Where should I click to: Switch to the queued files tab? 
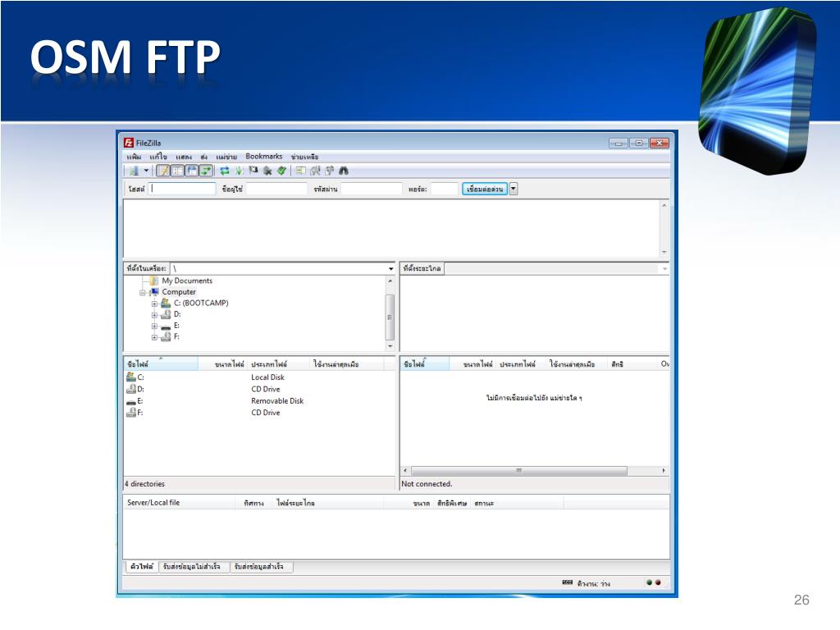141,567
